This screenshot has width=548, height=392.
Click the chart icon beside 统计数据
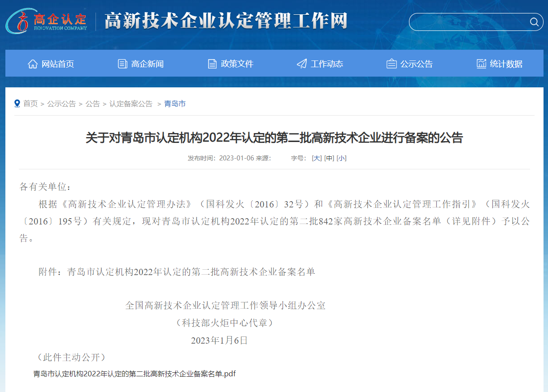481,64
